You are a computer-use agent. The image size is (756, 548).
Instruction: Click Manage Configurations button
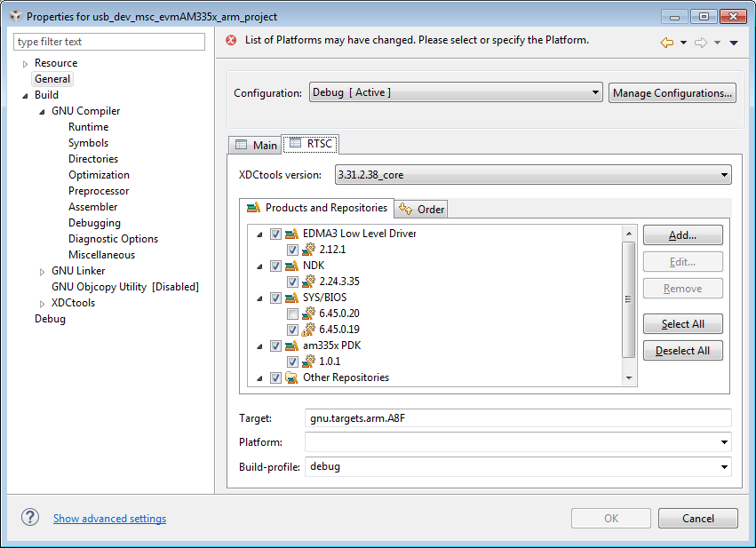(672, 92)
